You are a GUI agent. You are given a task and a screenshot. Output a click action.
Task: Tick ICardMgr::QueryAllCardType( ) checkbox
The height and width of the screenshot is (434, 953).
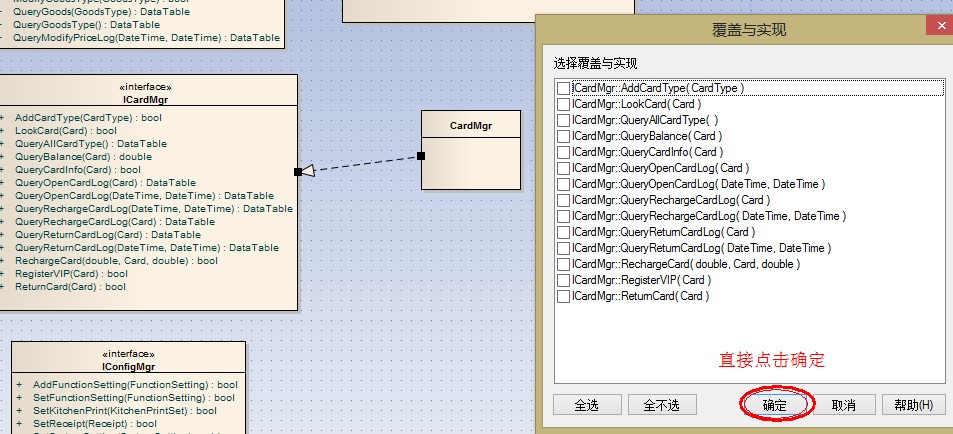point(563,120)
